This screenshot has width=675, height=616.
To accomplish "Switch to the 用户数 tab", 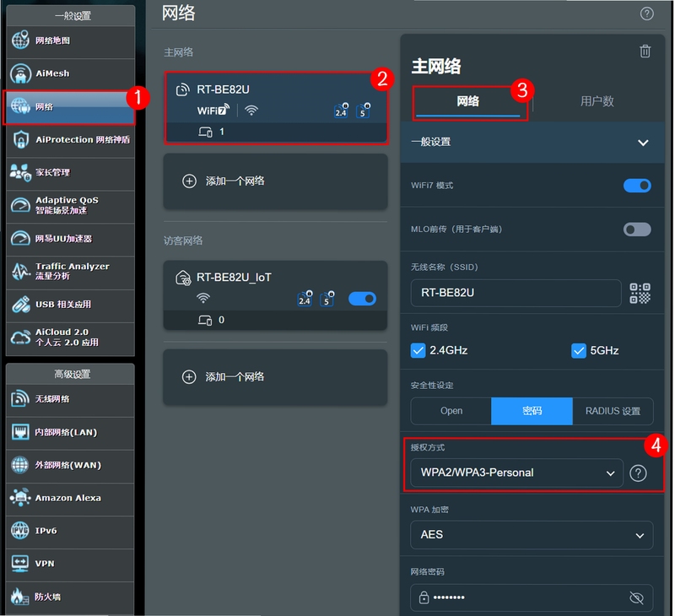I will [x=597, y=101].
